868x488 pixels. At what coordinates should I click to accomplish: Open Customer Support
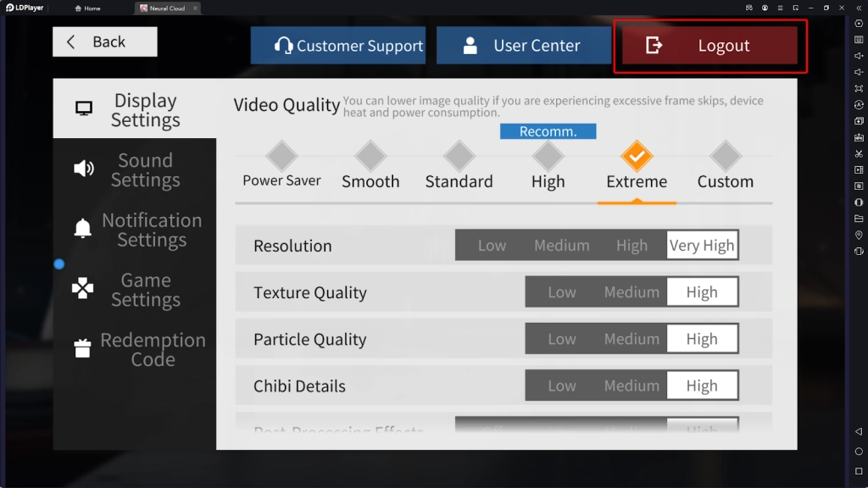[x=349, y=46]
